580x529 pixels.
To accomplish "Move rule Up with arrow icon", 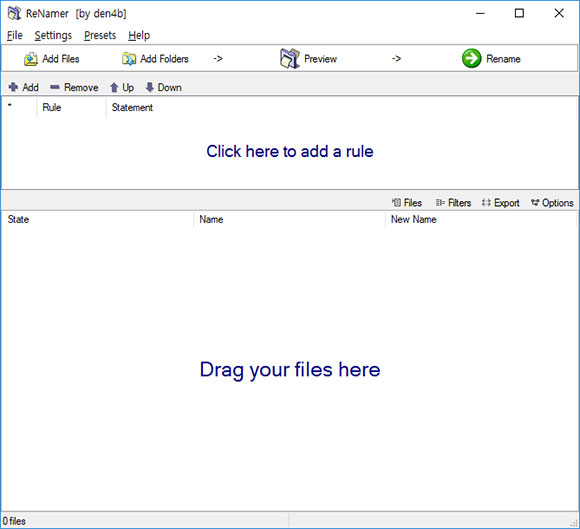I will tap(114, 87).
